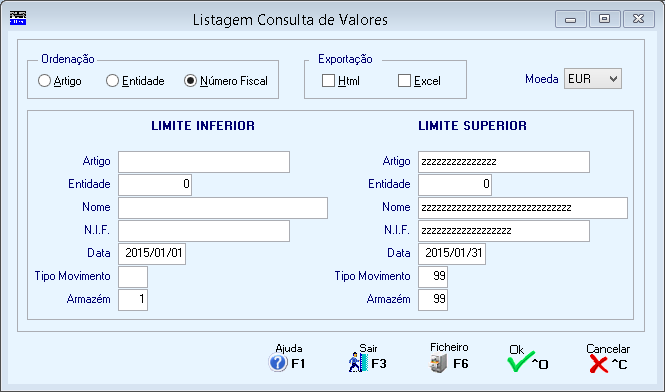This screenshot has width=665, height=392.
Task: Select the Artigo ordering radio button
Action: point(44,81)
